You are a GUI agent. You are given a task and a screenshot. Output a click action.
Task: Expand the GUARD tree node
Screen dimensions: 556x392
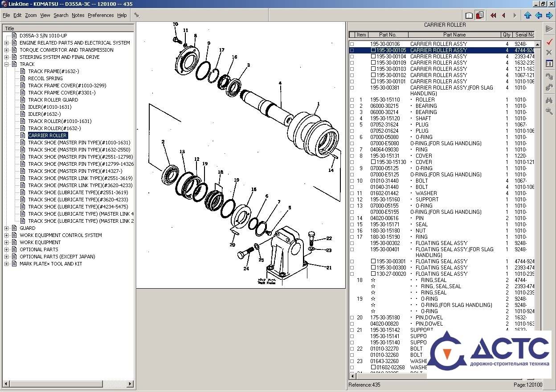click(7, 228)
